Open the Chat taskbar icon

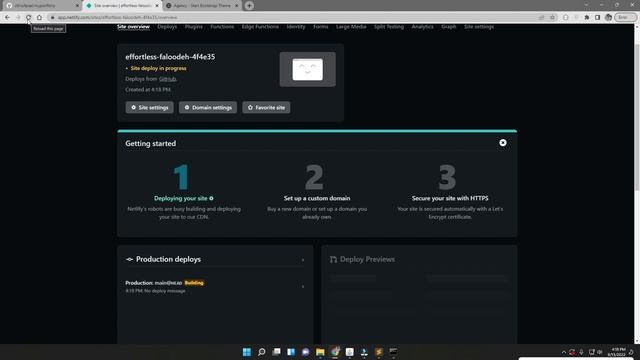click(305, 352)
